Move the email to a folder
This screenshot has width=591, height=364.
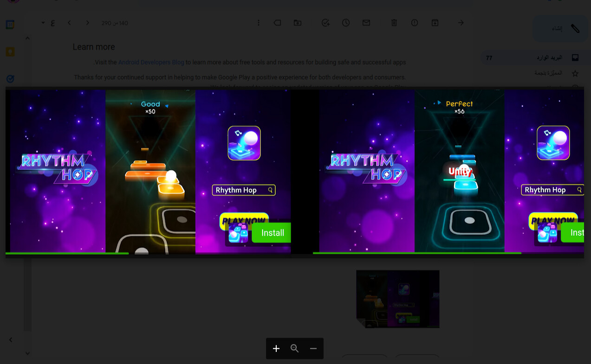[x=298, y=23]
